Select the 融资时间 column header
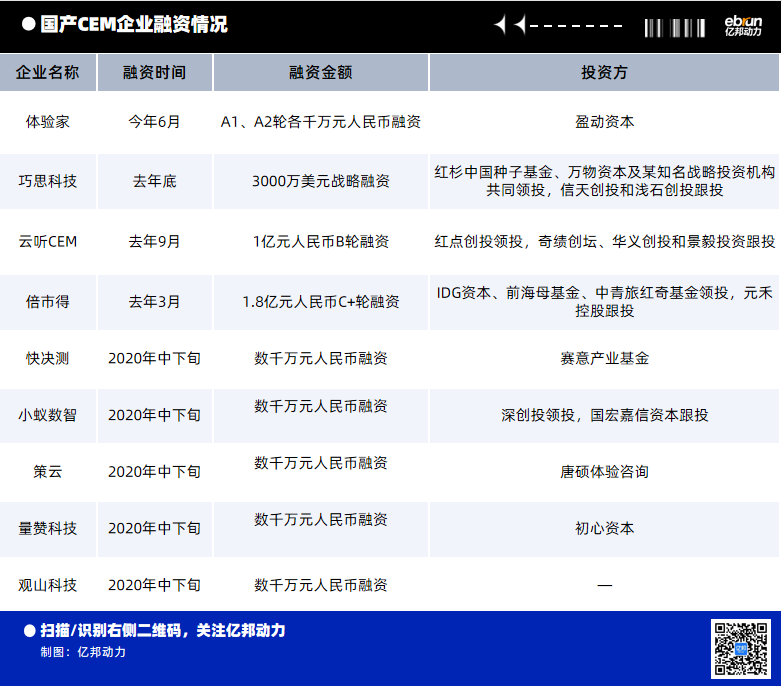 154,73
